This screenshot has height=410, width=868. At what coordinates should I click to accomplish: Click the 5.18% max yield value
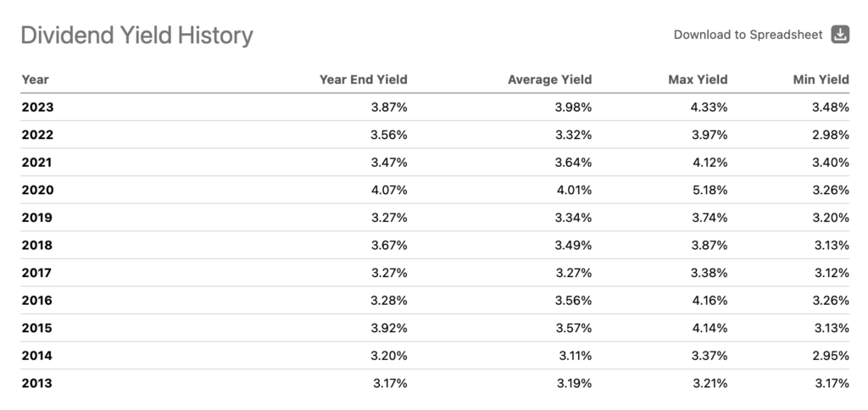709,190
